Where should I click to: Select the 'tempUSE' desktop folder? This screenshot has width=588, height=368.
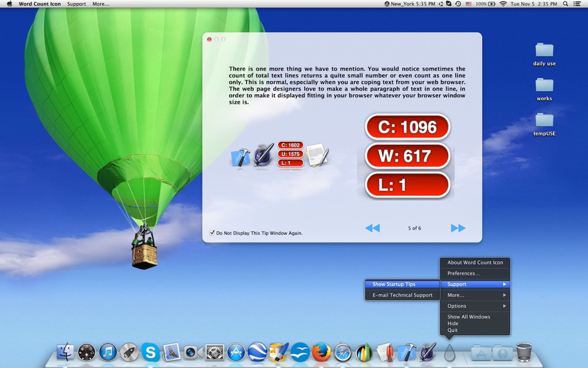coord(544,125)
